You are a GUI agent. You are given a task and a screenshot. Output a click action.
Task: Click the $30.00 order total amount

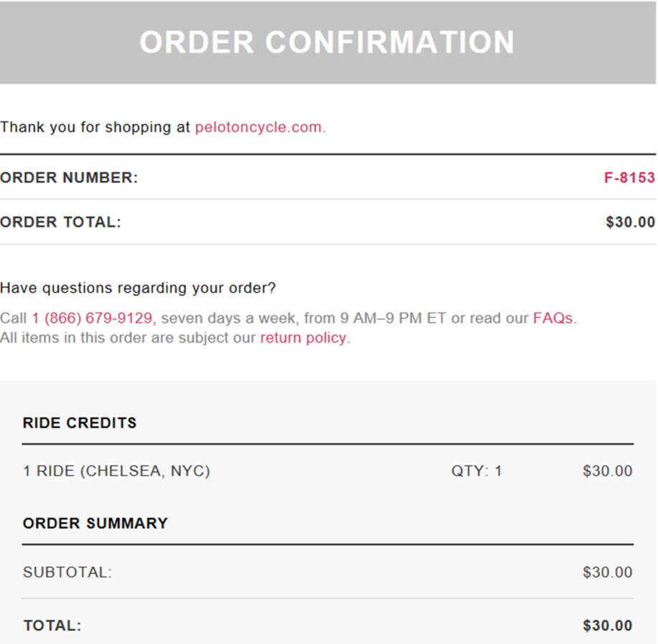click(x=630, y=222)
